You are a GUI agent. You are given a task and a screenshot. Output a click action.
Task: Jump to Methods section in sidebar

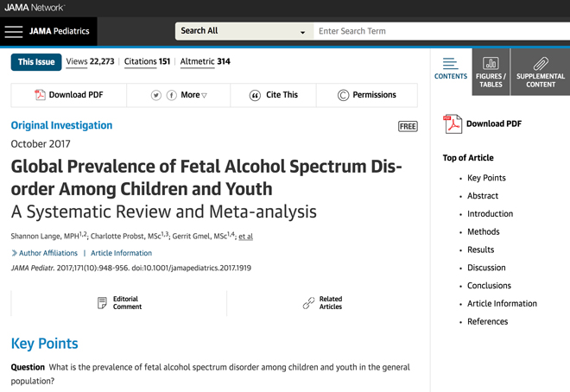click(x=483, y=231)
